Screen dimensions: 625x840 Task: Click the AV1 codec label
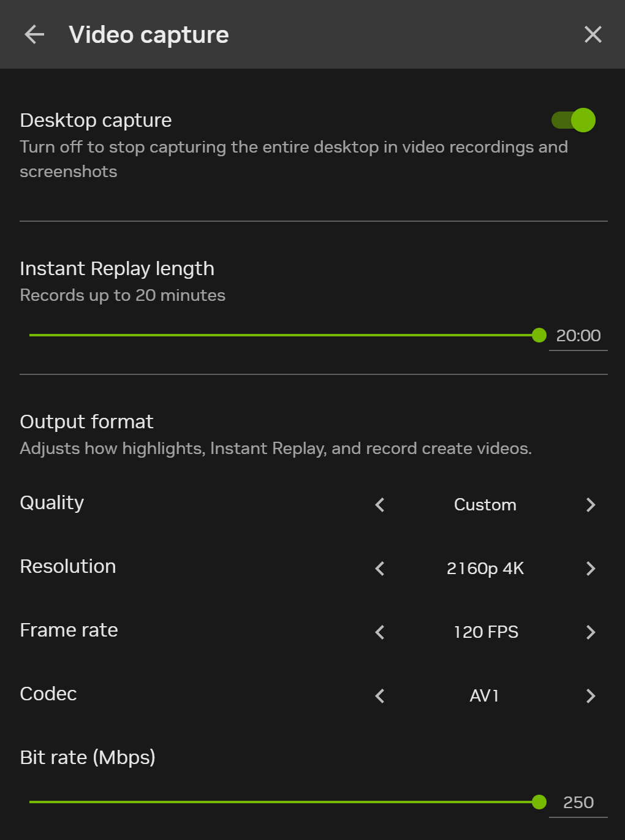(x=483, y=696)
